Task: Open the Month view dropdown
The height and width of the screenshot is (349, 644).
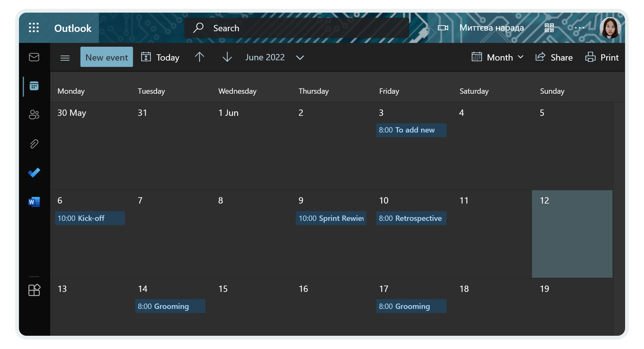Action: click(497, 57)
